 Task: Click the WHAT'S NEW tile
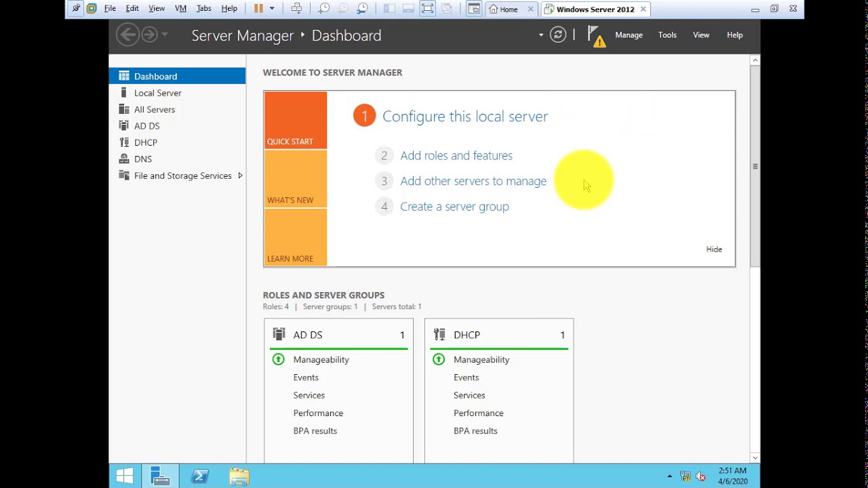pos(296,178)
